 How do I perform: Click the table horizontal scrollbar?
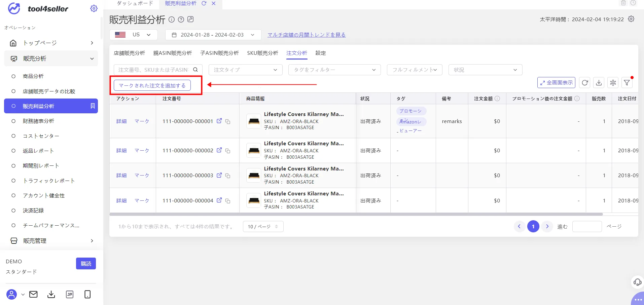[x=356, y=214]
